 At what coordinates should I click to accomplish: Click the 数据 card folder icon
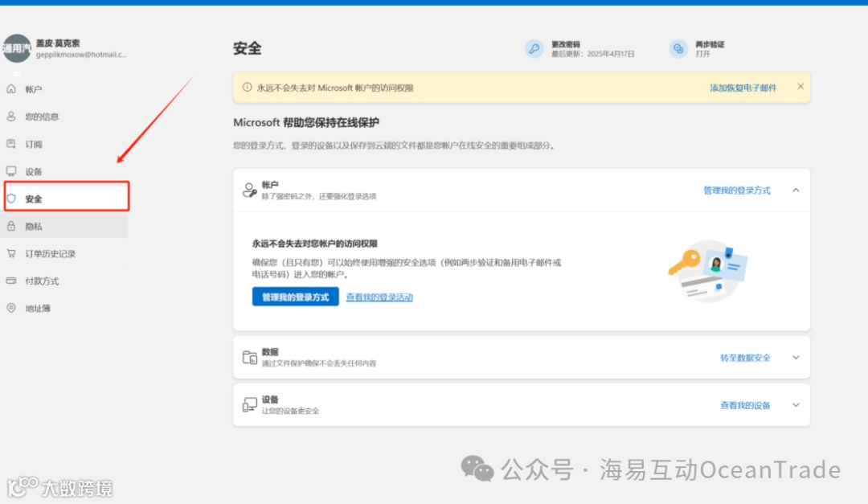coord(250,357)
